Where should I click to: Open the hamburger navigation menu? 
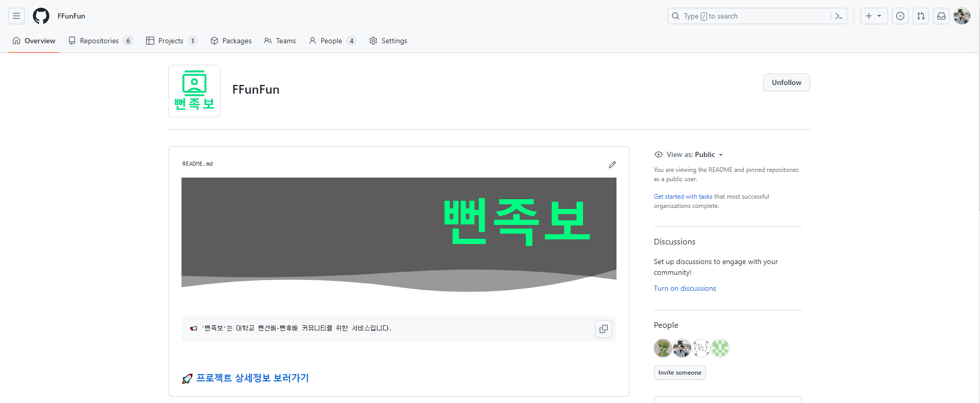pos(16,16)
